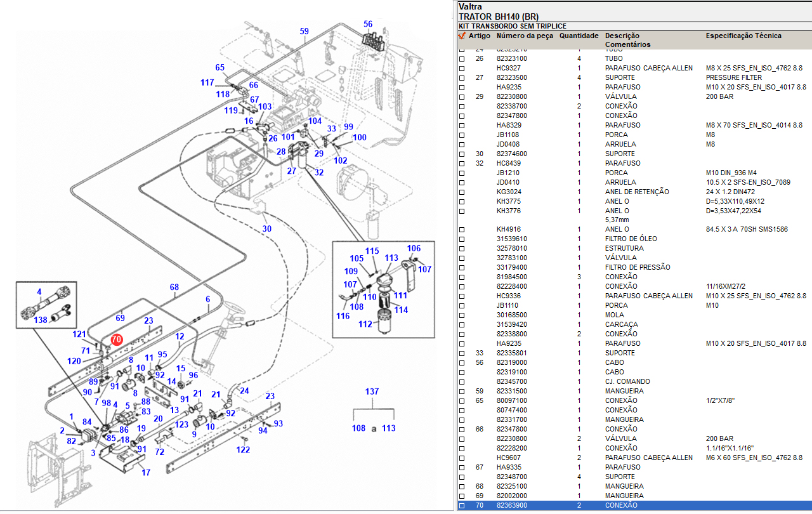Screen dimensions: 812x514
Task: Click the Quantidade column header
Action: click(579, 36)
